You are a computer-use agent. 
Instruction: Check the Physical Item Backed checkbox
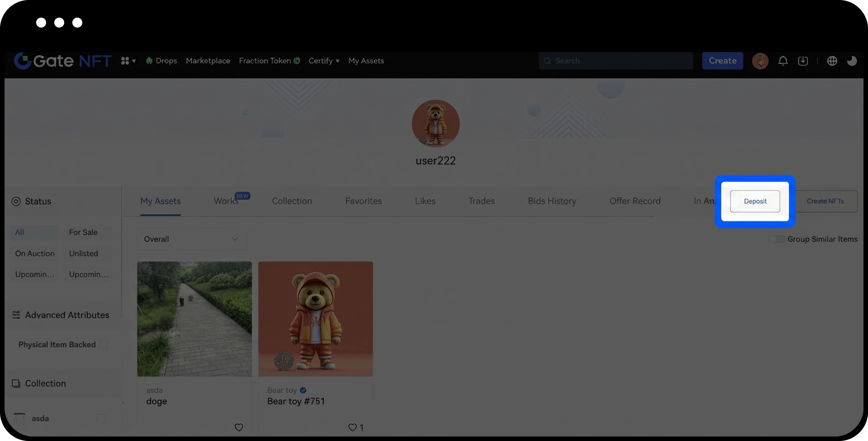coord(104,344)
